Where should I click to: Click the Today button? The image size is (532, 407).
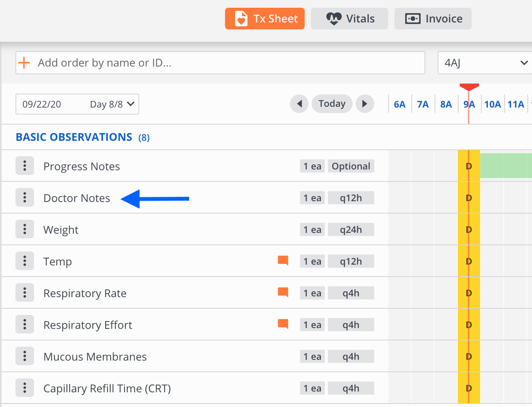332,104
